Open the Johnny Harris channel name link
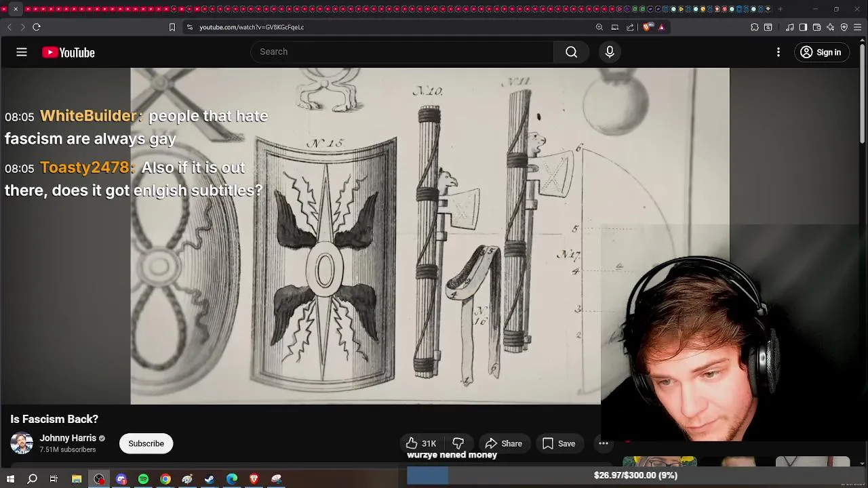The height and width of the screenshot is (488, 868). (x=68, y=438)
